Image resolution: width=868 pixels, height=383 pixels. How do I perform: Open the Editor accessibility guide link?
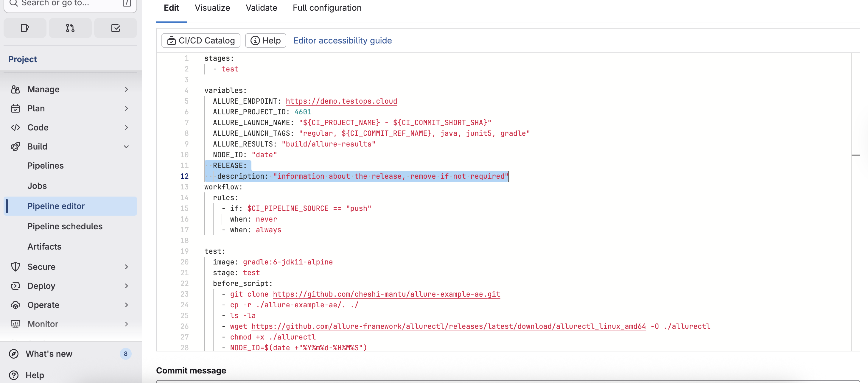click(342, 41)
